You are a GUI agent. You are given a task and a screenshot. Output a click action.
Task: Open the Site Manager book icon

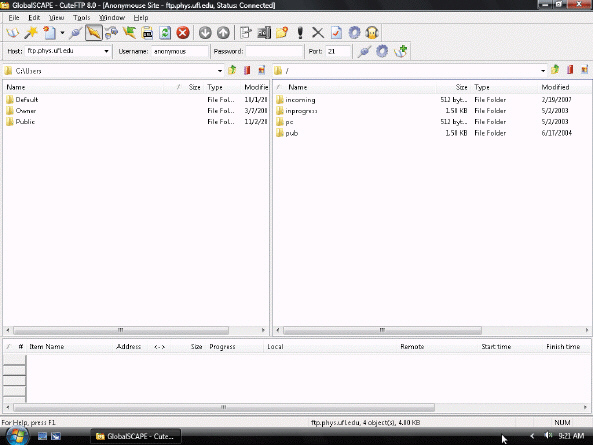point(12,33)
